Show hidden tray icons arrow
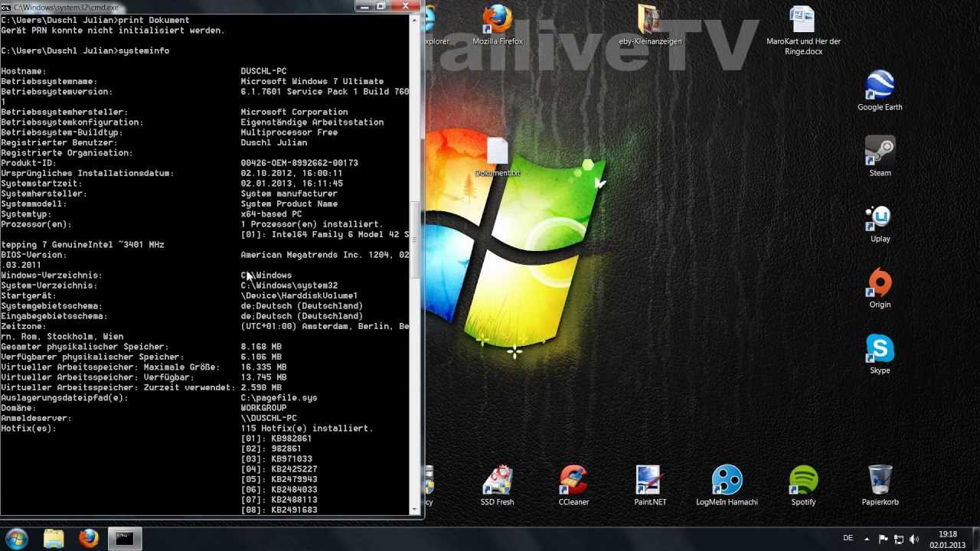980x551 pixels. pos(868,538)
